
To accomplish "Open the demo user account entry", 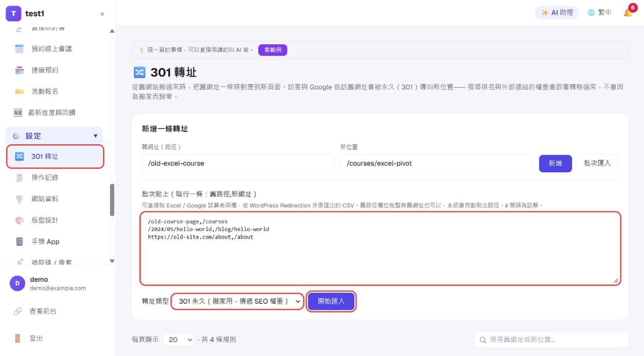I will [57, 283].
